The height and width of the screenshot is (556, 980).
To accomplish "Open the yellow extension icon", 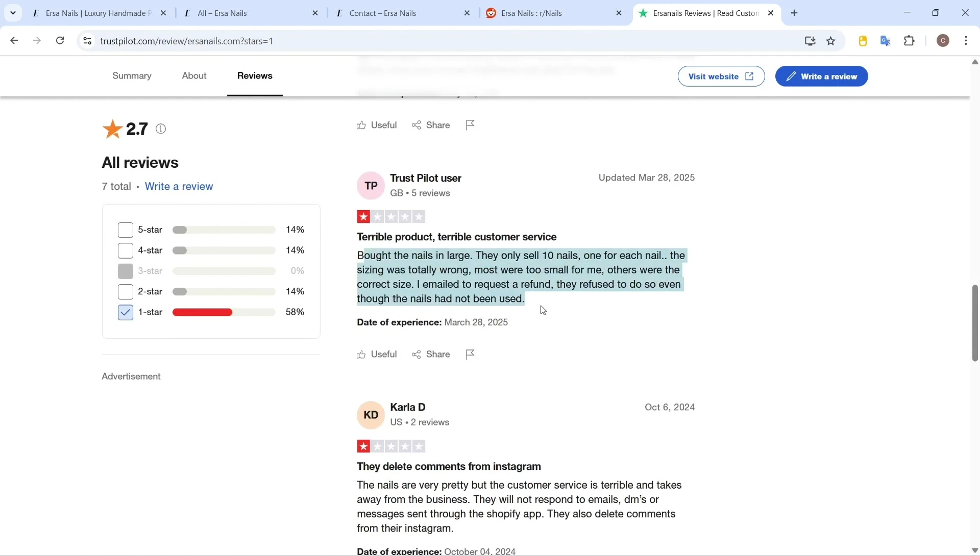I will pyautogui.click(x=863, y=41).
